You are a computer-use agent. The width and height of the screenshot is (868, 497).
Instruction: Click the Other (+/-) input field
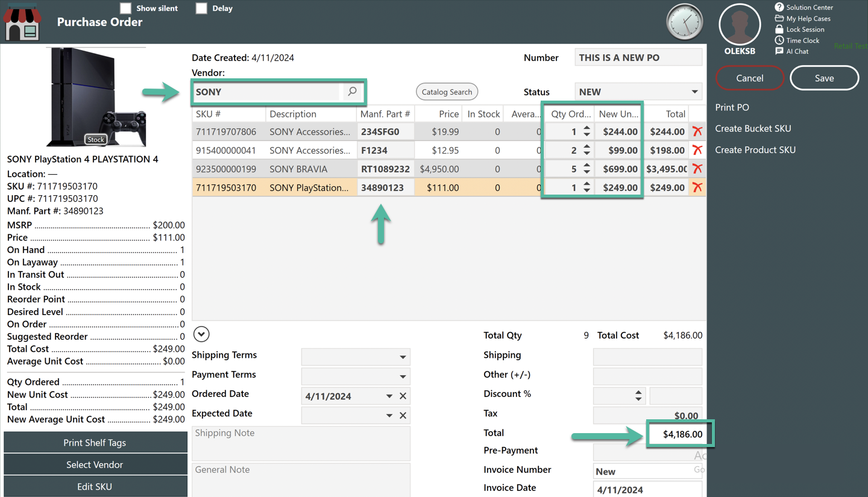coord(647,376)
